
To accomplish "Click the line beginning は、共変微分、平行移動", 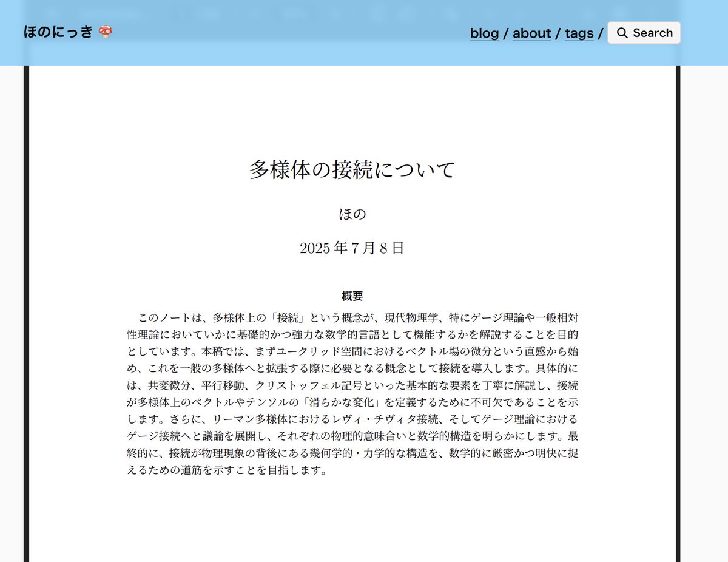I will [353, 385].
